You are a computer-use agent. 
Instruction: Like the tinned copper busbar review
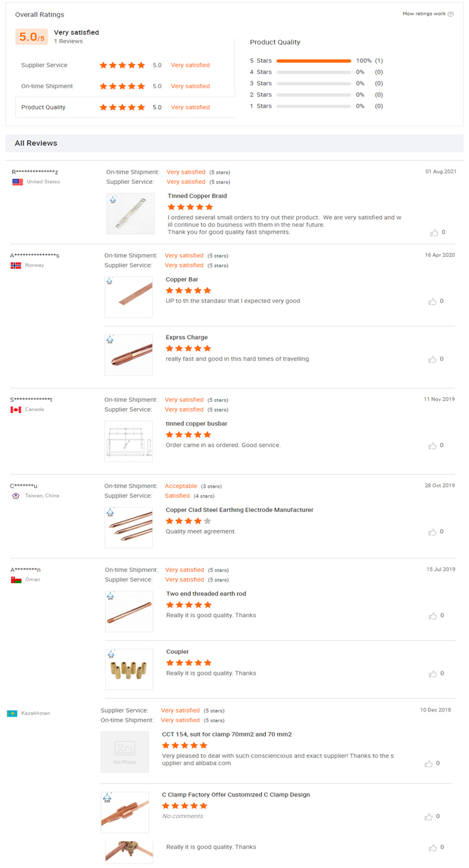point(432,446)
